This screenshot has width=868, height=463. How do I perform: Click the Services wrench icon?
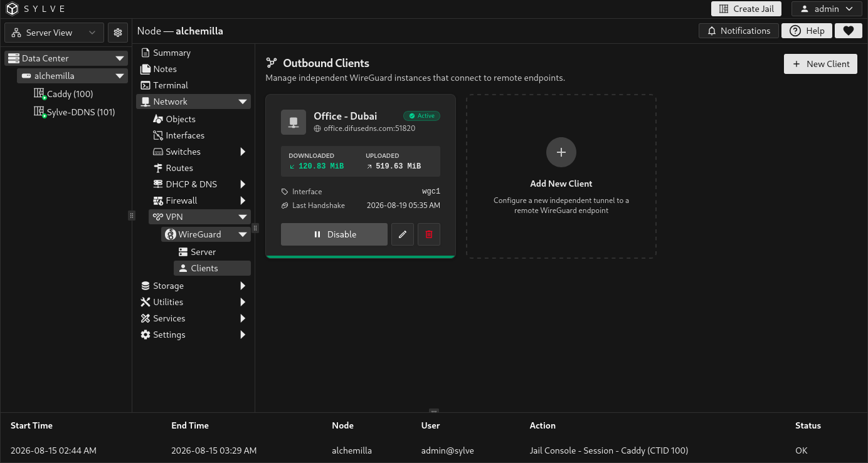click(x=146, y=318)
